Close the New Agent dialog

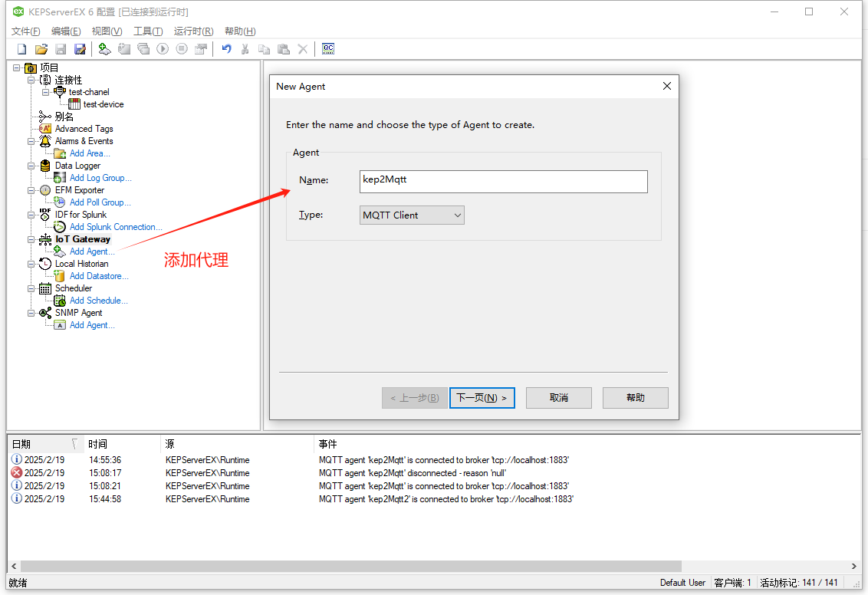667,87
